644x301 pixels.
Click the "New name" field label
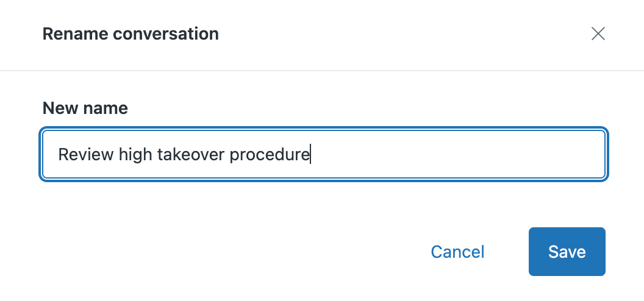coord(85,108)
